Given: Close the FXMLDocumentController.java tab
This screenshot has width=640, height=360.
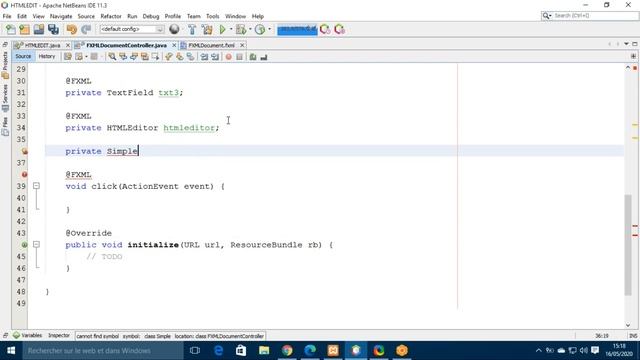Looking at the screenshot, I should pyautogui.click(x=174, y=45).
